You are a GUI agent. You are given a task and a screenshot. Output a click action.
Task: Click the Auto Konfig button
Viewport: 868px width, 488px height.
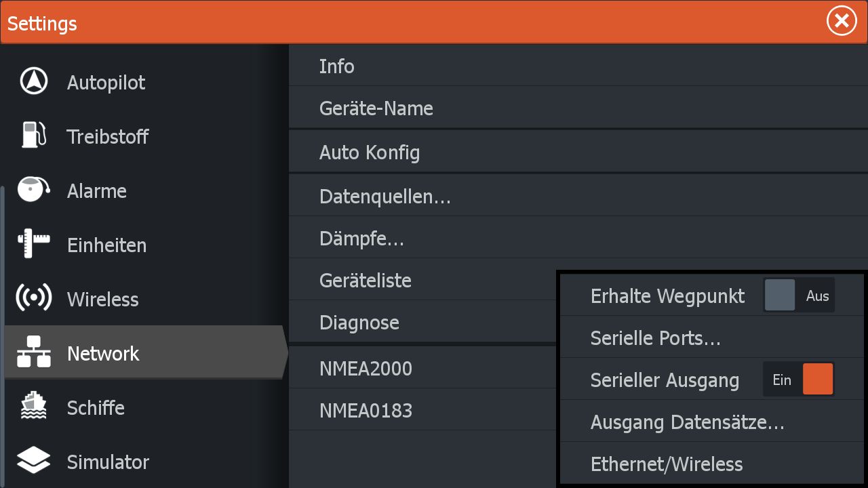pos(369,152)
